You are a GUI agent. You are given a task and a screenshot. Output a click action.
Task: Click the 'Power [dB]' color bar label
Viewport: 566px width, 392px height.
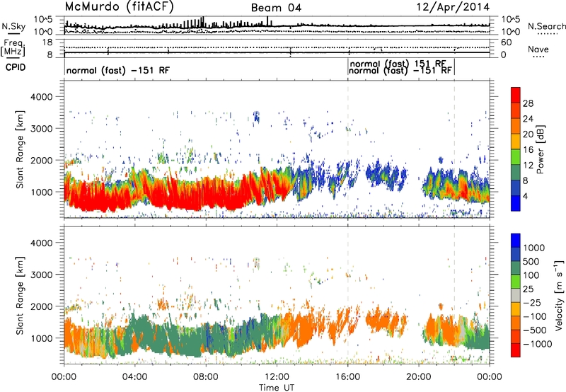pos(541,149)
